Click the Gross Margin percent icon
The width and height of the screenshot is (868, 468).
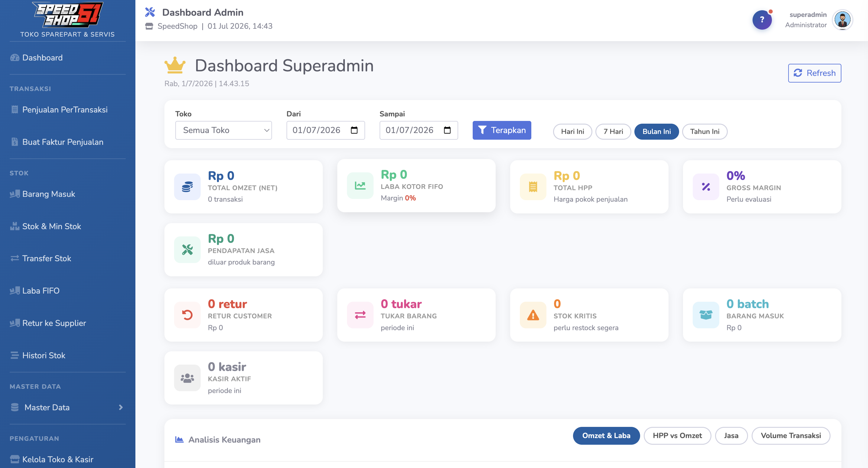[706, 187]
